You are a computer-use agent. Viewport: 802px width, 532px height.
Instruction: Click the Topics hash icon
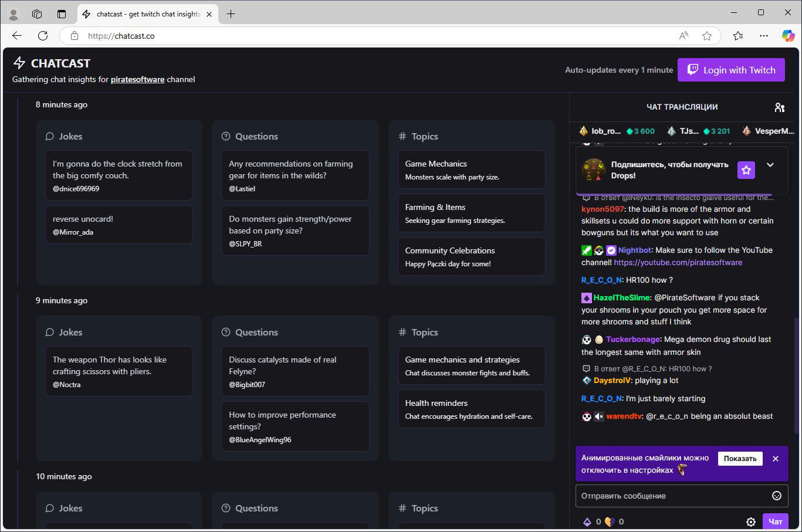click(402, 136)
